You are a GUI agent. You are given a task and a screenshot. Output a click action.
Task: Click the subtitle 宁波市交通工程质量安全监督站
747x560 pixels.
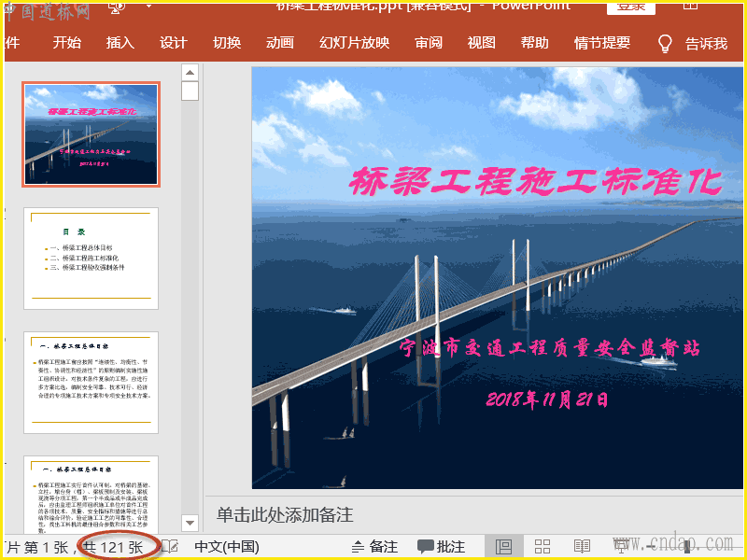(550, 348)
